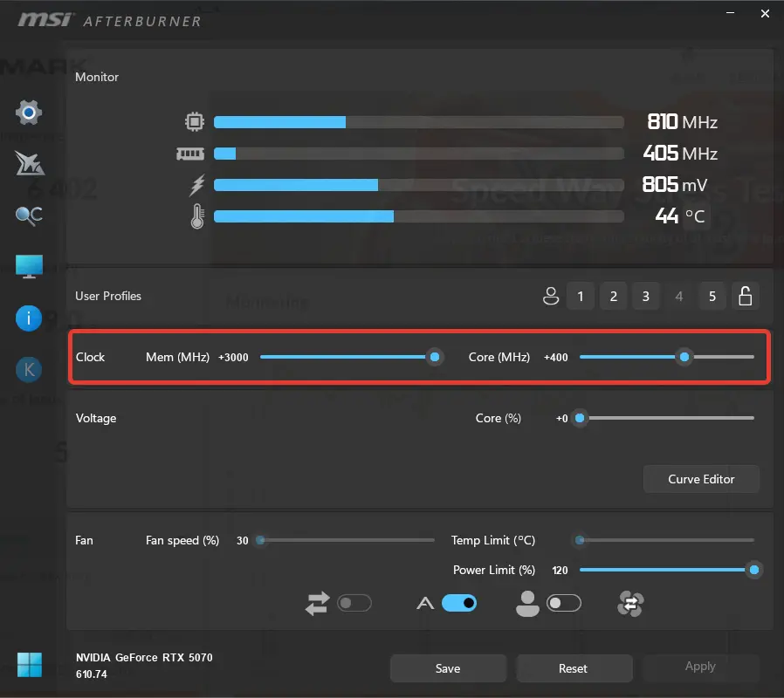Screen dimensions: 784x698
Task: Click the link arrows icon beside toggle
Action: [318, 603]
